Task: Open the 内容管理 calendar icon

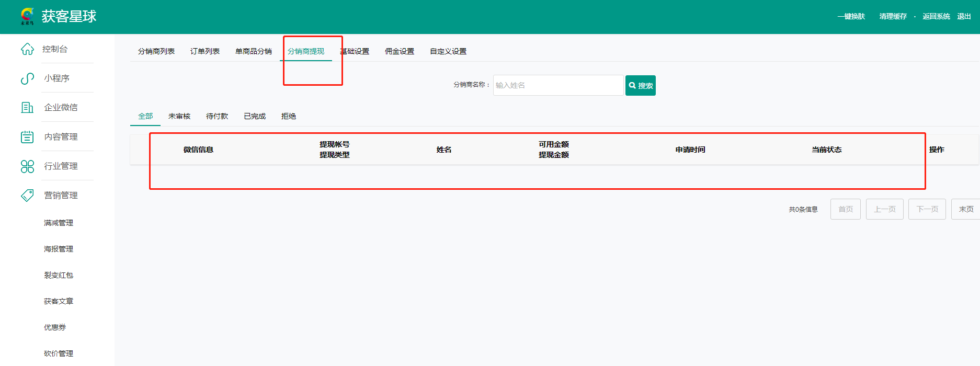Action: [x=27, y=137]
